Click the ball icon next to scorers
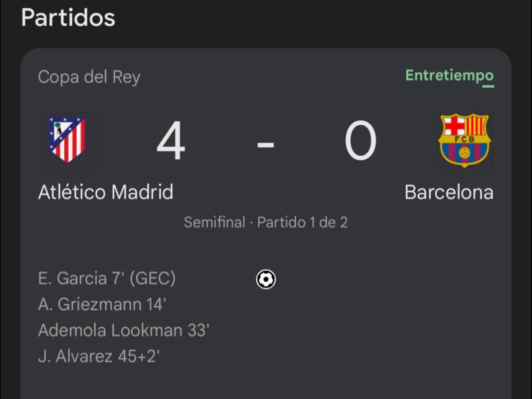Screen dimensions: 532x399 (266, 279)
